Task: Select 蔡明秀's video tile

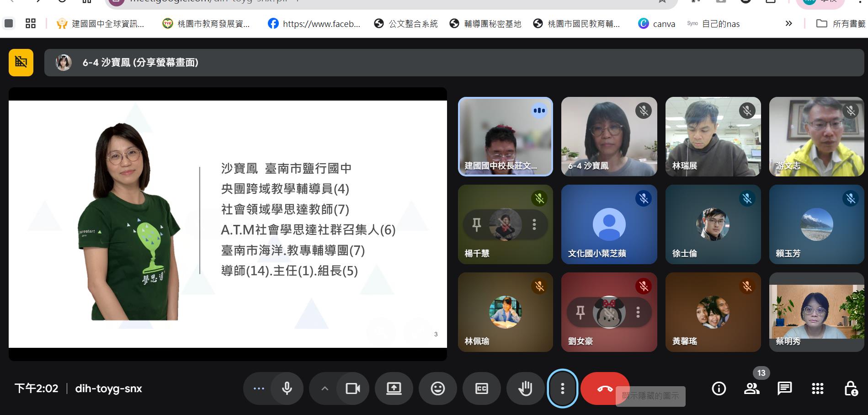Action: (816, 312)
